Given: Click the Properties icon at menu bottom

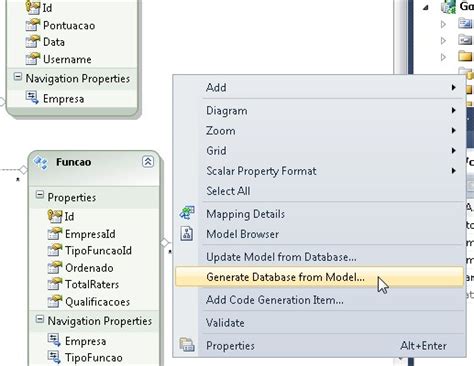Looking at the screenshot, I should pos(187,345).
